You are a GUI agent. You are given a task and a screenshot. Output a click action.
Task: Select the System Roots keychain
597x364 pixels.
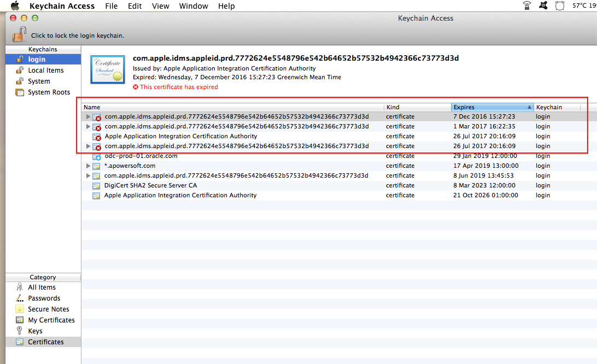click(x=49, y=92)
